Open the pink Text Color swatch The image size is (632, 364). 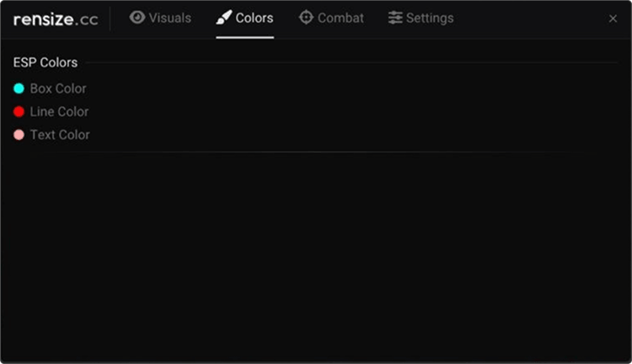[x=19, y=135]
